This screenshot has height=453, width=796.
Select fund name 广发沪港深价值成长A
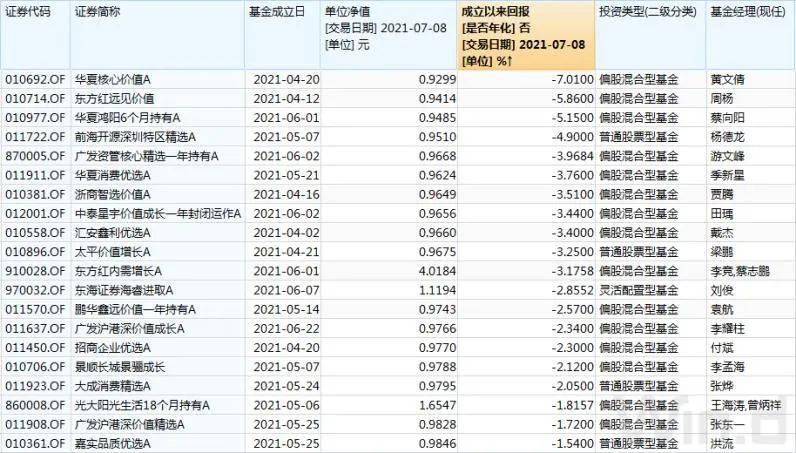pos(129,329)
